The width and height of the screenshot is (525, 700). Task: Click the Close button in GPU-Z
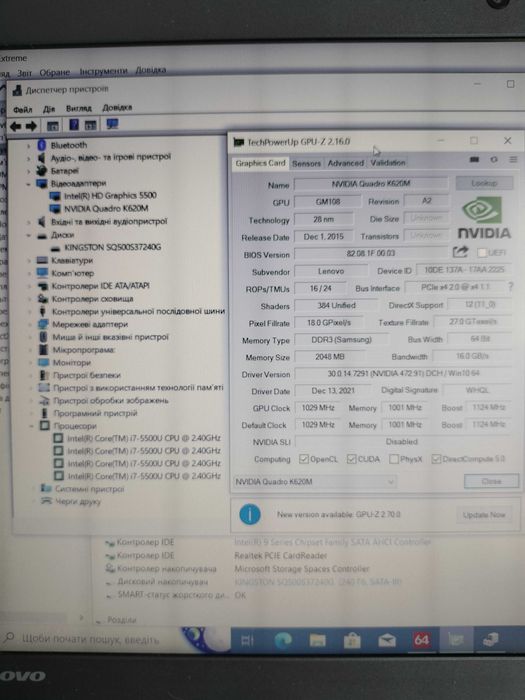coord(491,481)
